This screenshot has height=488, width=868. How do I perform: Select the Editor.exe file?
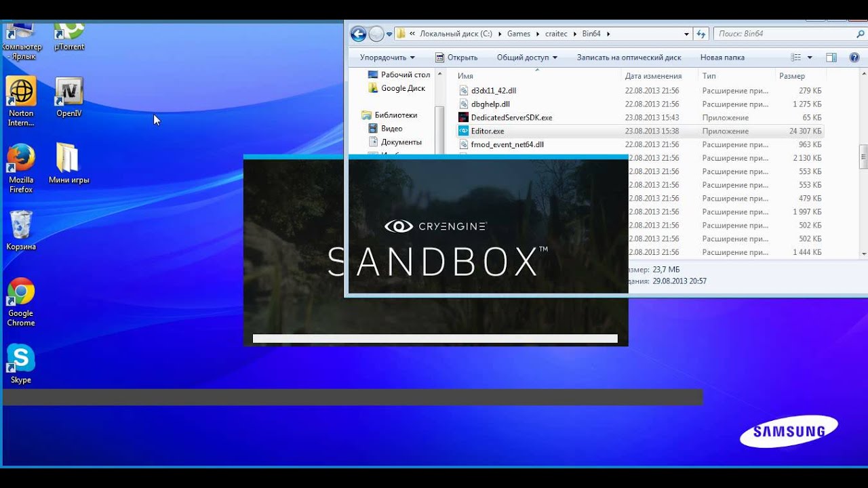640,131
